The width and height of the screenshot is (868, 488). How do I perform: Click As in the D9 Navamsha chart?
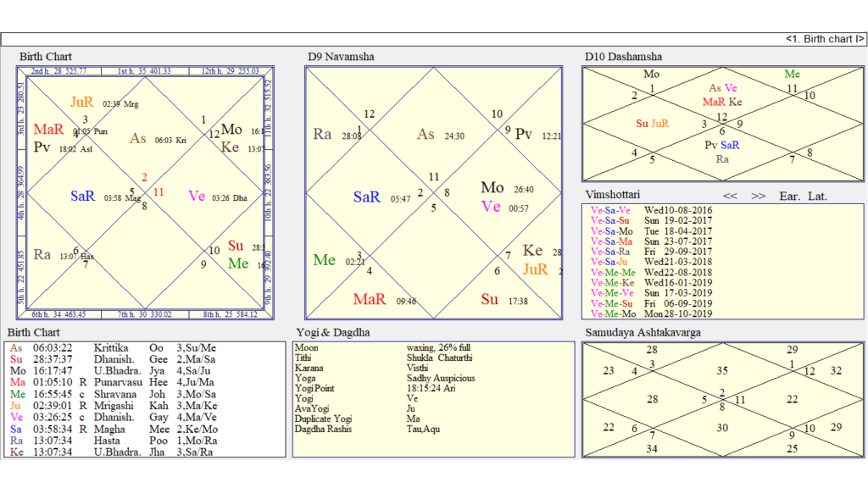426,135
